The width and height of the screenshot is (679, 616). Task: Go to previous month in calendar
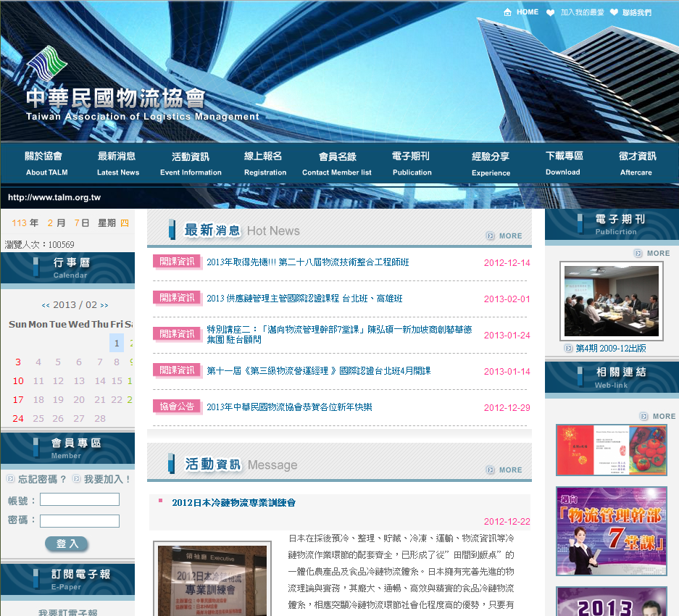point(46,305)
